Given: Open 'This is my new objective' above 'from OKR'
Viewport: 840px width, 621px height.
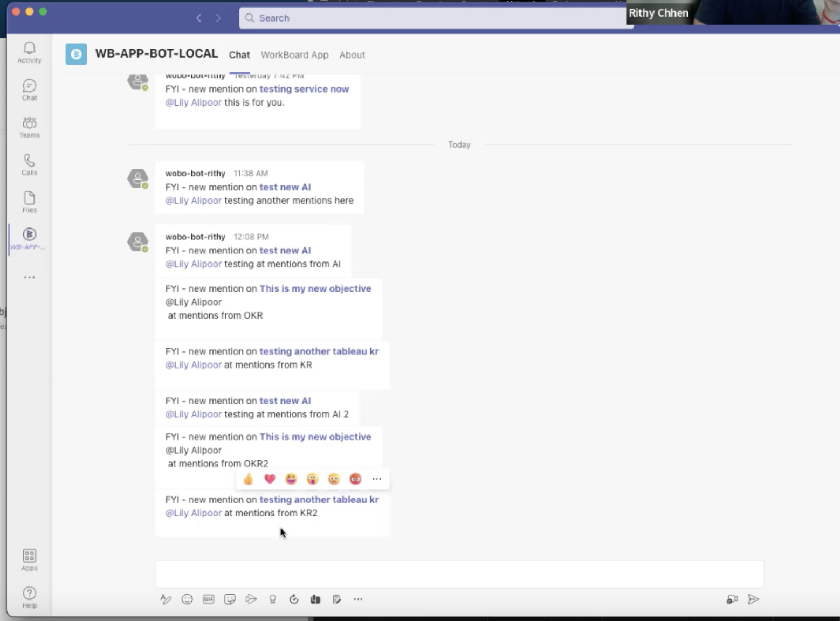Looking at the screenshot, I should pyautogui.click(x=315, y=288).
